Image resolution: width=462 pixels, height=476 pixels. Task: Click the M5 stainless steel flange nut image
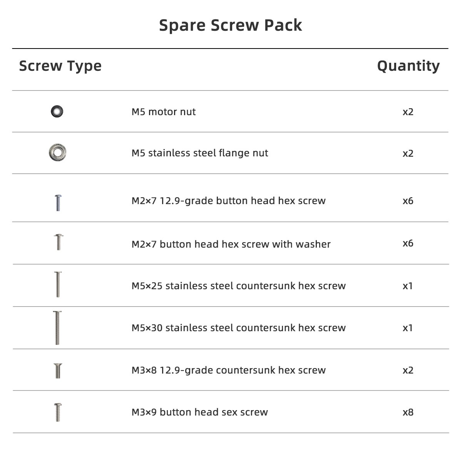(57, 153)
